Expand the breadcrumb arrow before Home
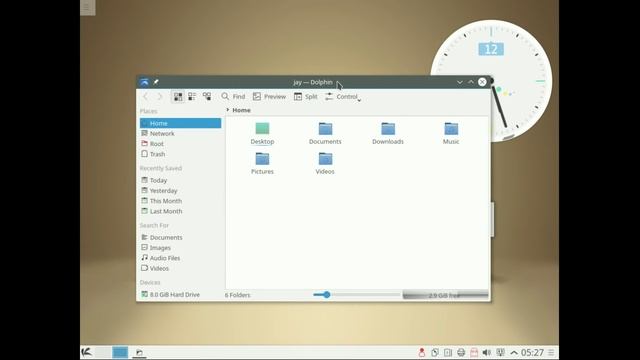Image resolution: width=640 pixels, height=360 pixels. [228, 110]
